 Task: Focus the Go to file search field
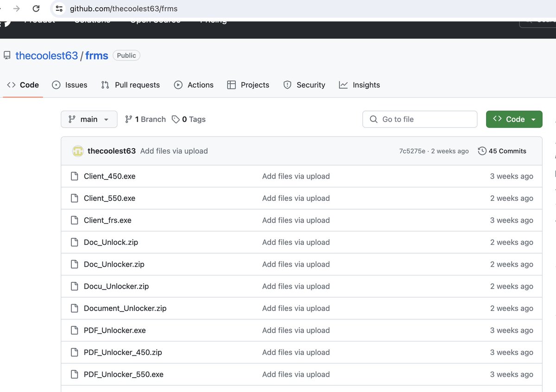(x=420, y=119)
